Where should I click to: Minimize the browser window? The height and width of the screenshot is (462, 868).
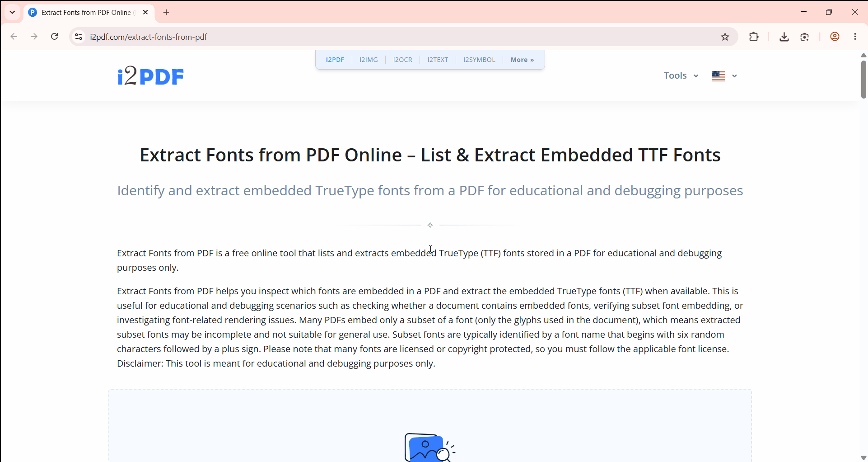click(803, 12)
